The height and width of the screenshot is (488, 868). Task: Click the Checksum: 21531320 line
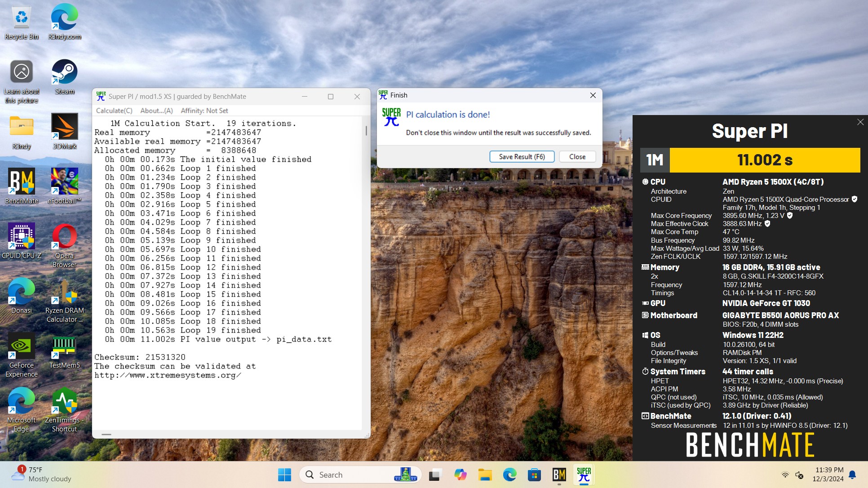tap(140, 357)
